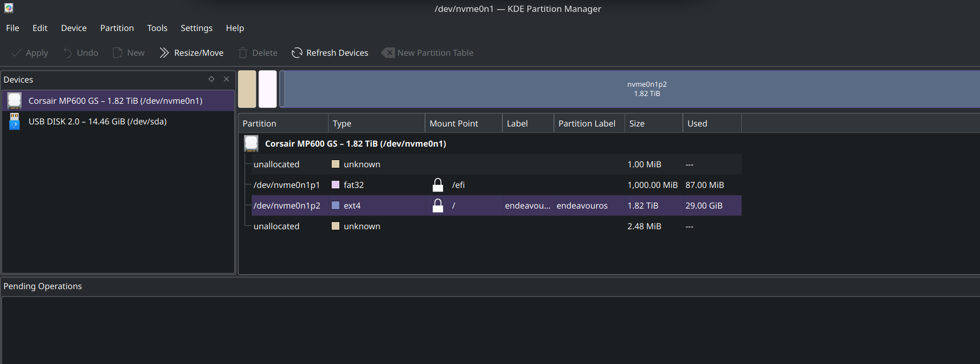Click the Undo toolbar button
This screenshot has height=364, width=980.
80,53
